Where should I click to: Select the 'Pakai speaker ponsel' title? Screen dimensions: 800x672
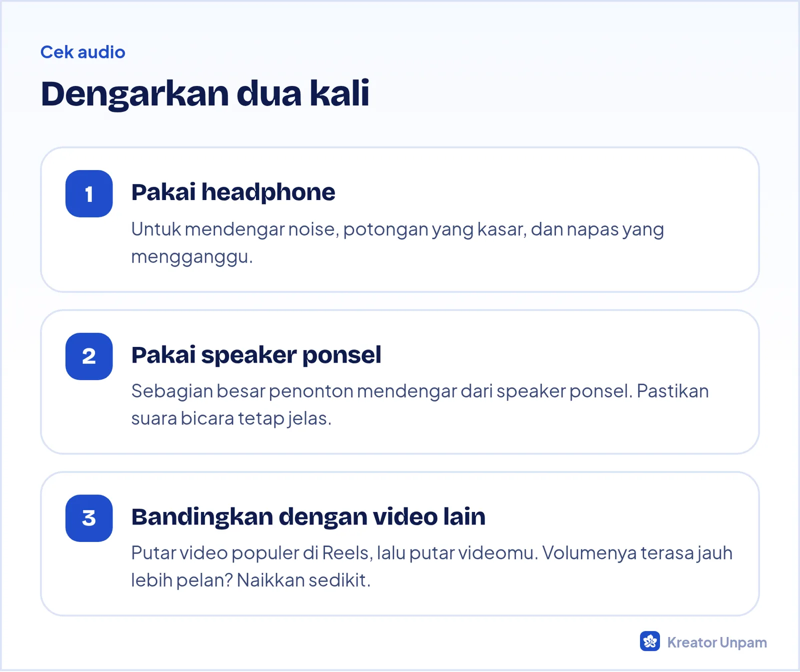256,355
